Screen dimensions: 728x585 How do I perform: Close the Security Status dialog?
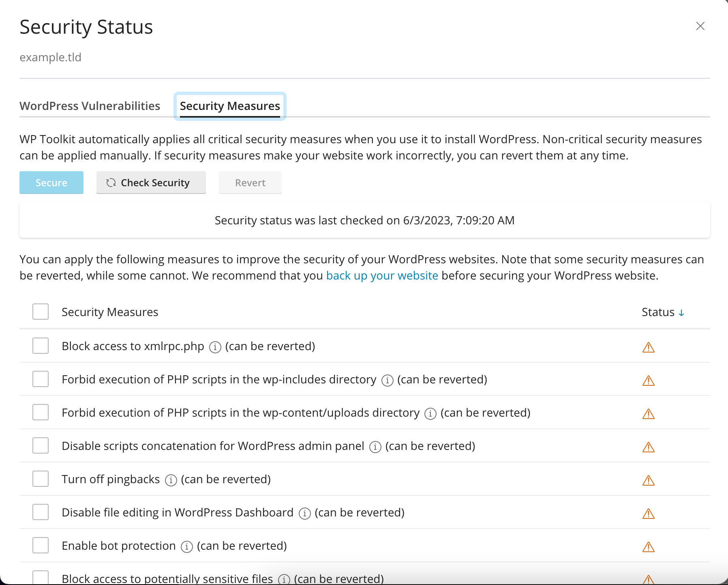(x=700, y=26)
